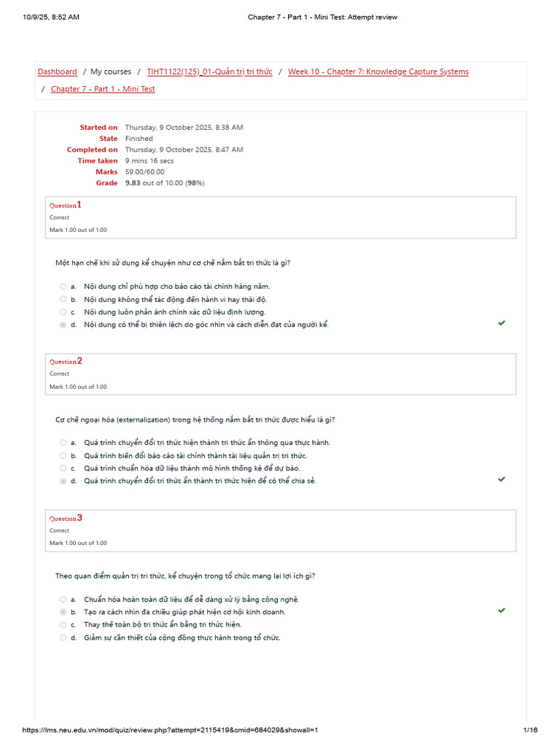Click the green checkmark for Question 1
The height and width of the screenshot is (747, 560).
(502, 323)
